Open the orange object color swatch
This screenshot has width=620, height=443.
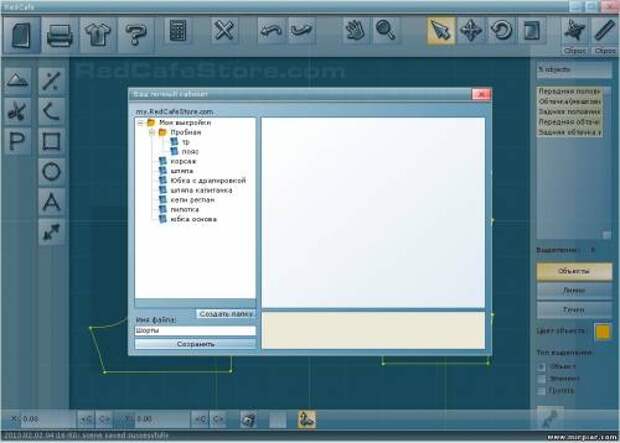(603, 332)
